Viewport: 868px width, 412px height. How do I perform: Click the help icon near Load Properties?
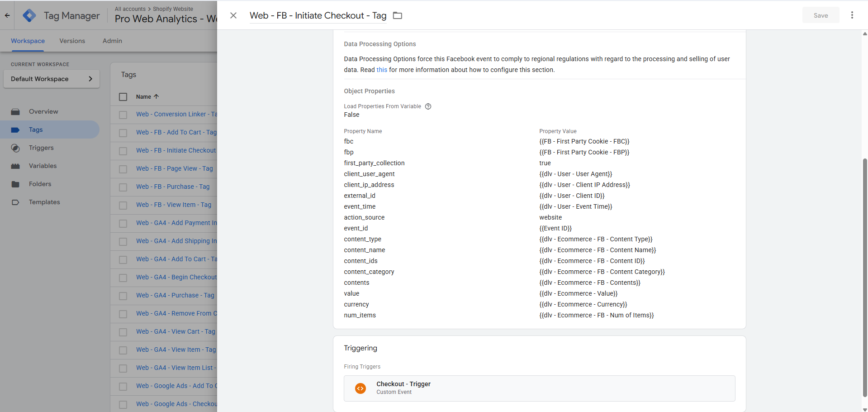click(x=428, y=106)
